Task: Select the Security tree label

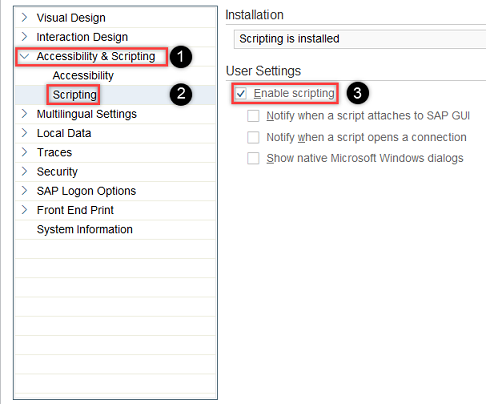Action: point(57,172)
